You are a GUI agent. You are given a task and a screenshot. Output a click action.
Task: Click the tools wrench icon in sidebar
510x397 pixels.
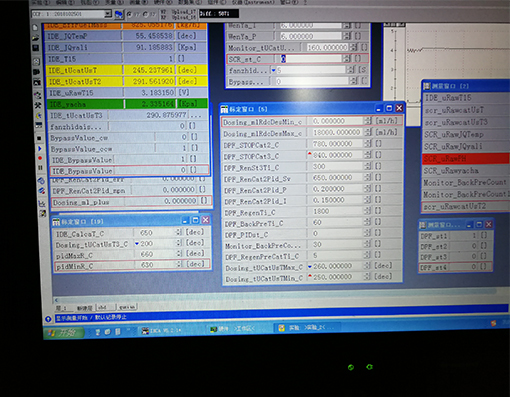(x=38, y=106)
